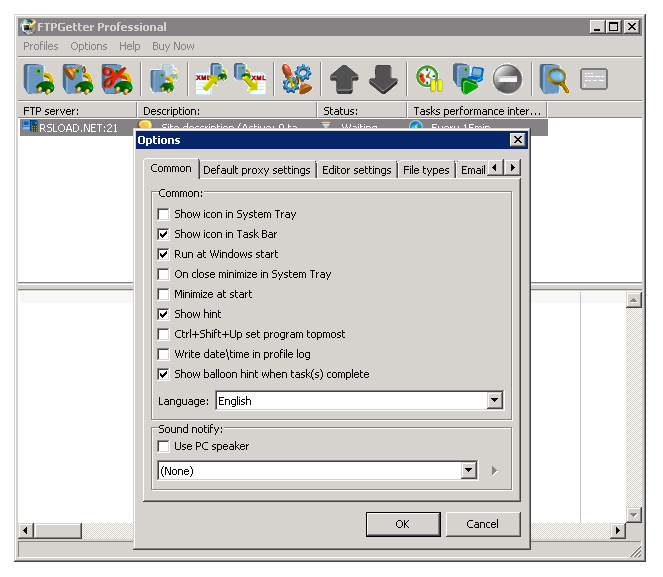The width and height of the screenshot is (663, 577).
Task: Click the log window toolbar icon
Action: tap(594, 79)
